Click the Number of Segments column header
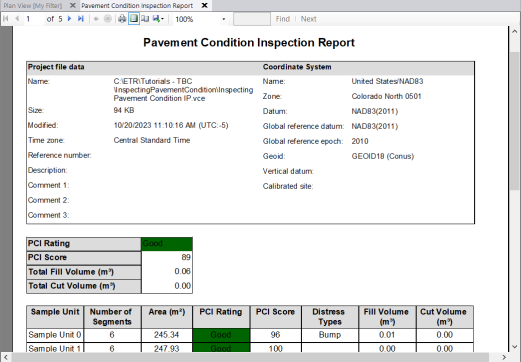 (112, 317)
